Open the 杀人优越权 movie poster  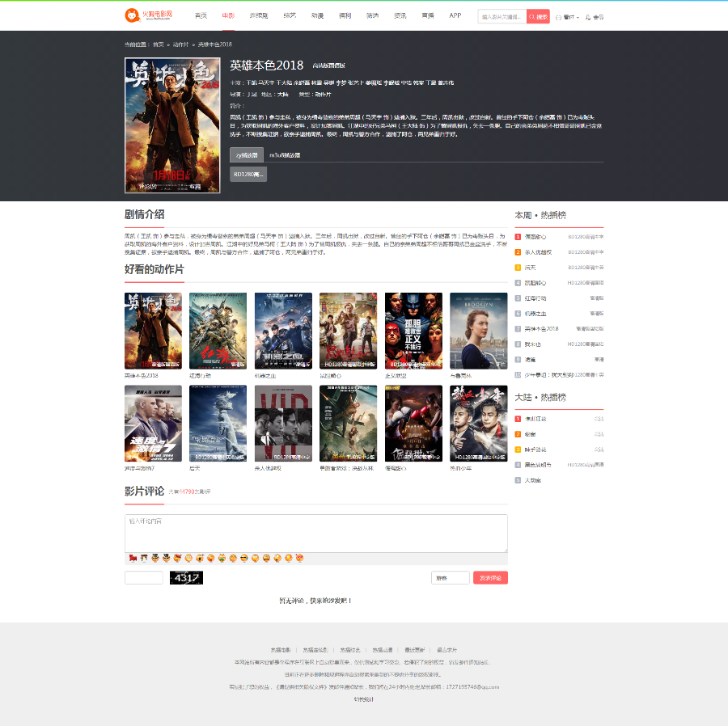pos(283,424)
